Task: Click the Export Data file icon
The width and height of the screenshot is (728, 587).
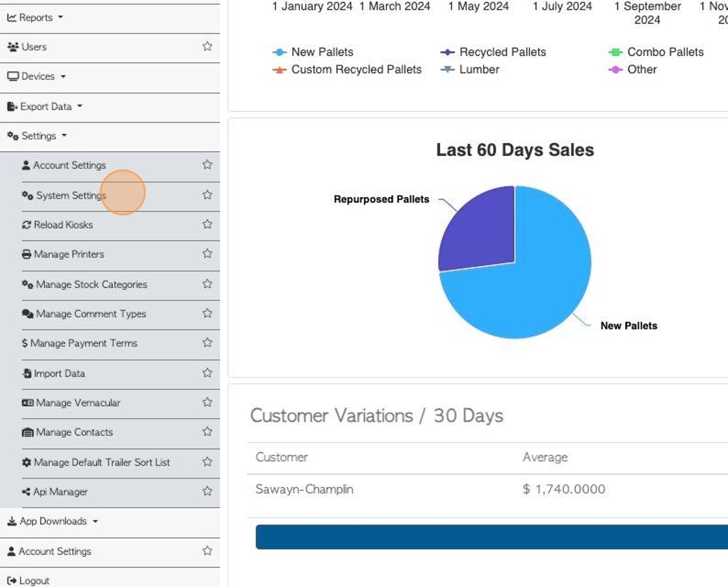Action: [12, 107]
